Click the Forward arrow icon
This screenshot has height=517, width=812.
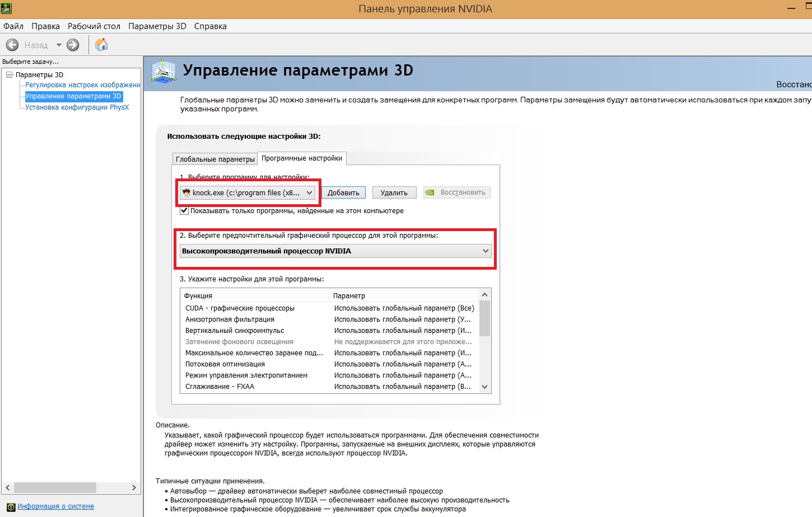[73, 45]
